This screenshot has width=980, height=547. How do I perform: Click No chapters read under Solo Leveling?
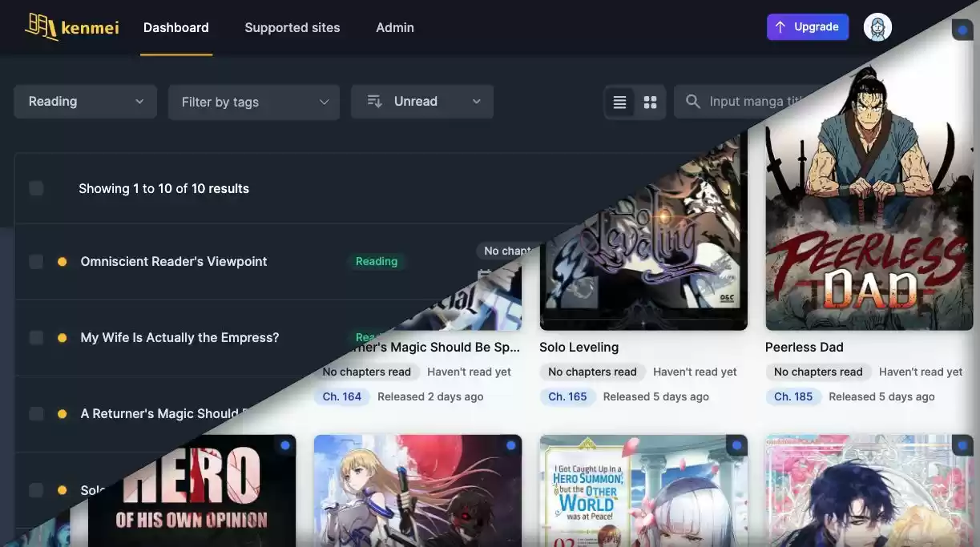[x=592, y=372]
